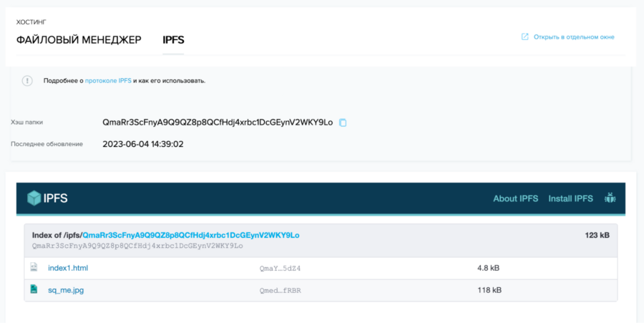Viewport: 644px width, 323px height.
Task: Follow the протоколе IPFS link
Action: tap(108, 80)
